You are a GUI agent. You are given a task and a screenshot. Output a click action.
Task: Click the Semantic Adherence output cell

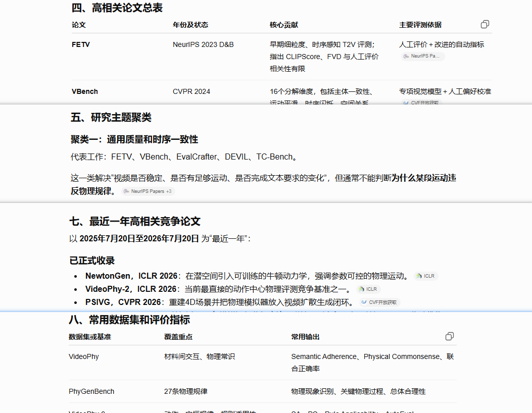coord(372,363)
